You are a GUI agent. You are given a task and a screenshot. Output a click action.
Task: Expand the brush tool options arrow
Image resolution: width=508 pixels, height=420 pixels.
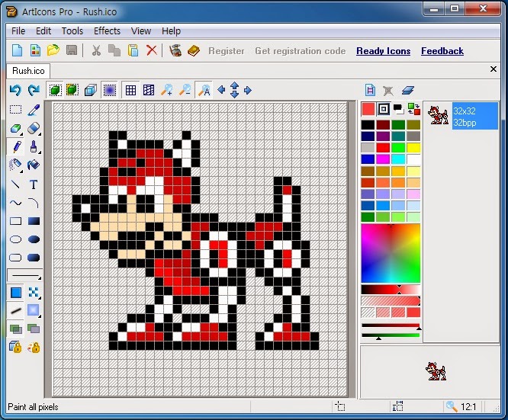point(40,152)
